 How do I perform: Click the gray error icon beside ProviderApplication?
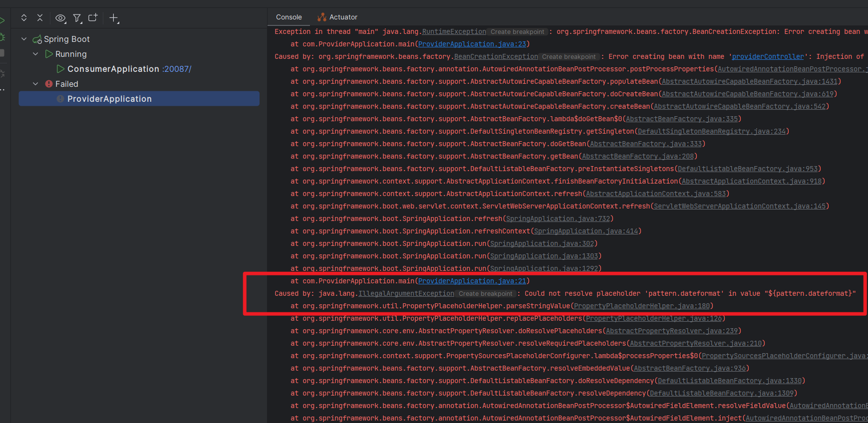60,99
